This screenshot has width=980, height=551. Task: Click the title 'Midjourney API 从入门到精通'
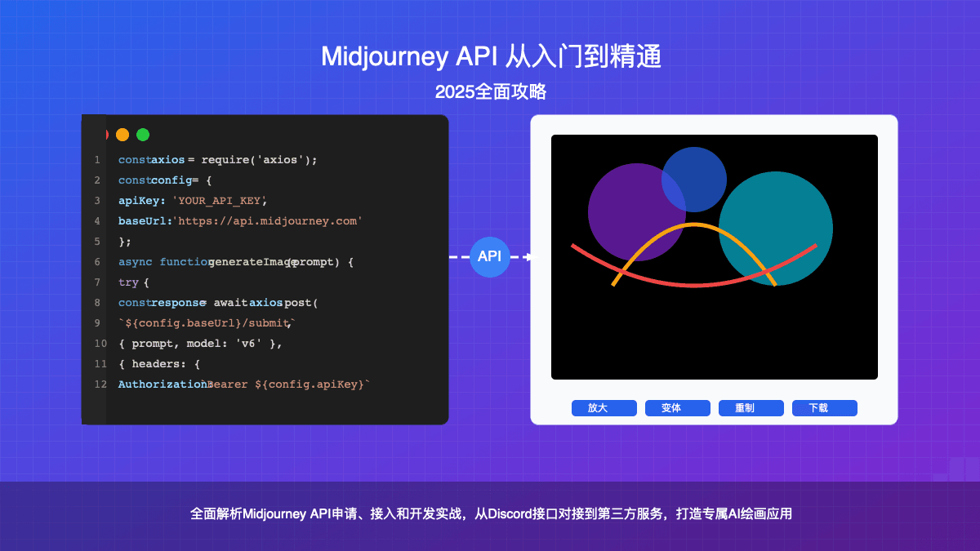490,57
